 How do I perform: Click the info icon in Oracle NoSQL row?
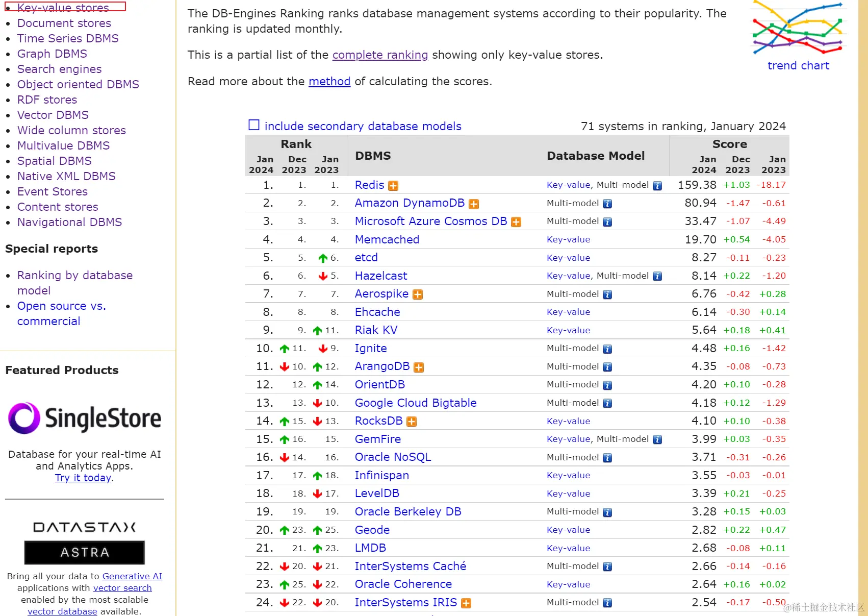coord(607,458)
